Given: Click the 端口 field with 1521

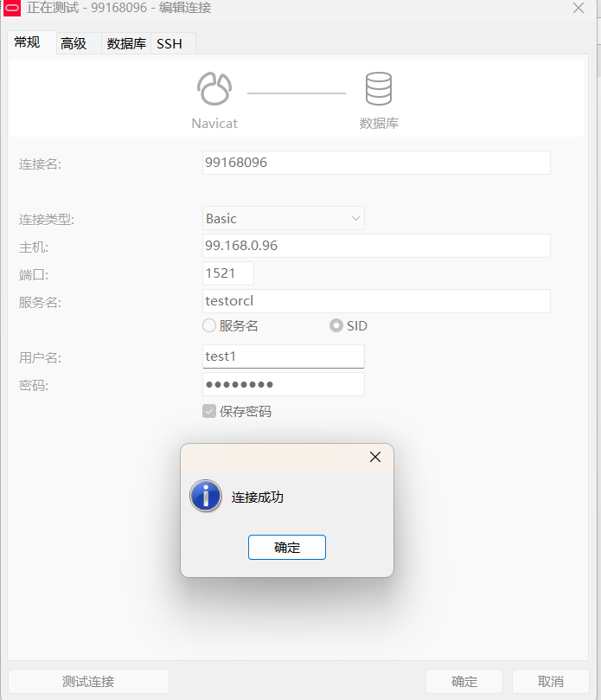Looking at the screenshot, I should click(x=228, y=273).
